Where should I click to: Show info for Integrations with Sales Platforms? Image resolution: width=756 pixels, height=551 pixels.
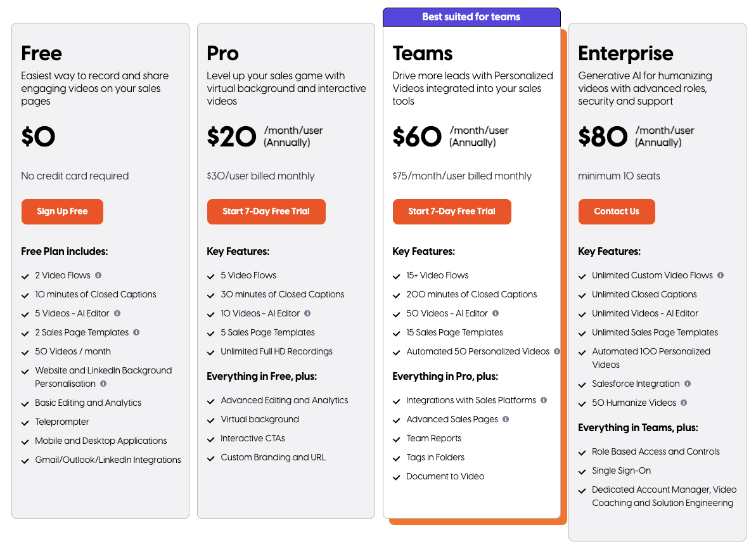(x=544, y=400)
